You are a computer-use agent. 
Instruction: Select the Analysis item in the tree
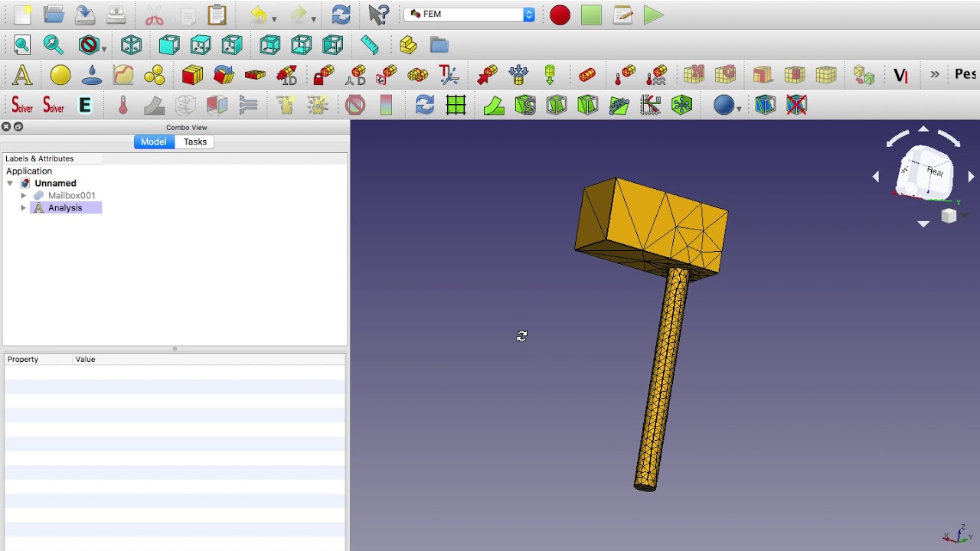65,208
